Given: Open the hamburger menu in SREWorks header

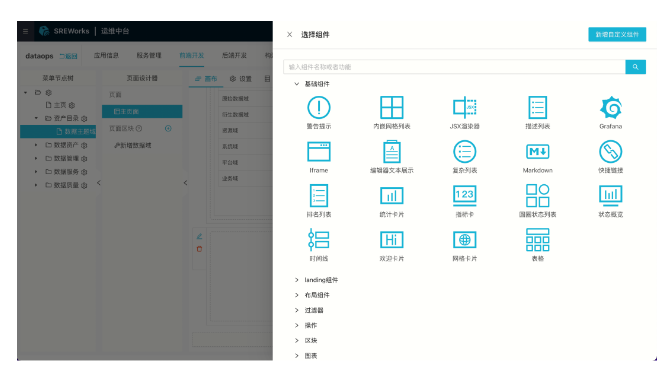Looking at the screenshot, I should (26, 31).
